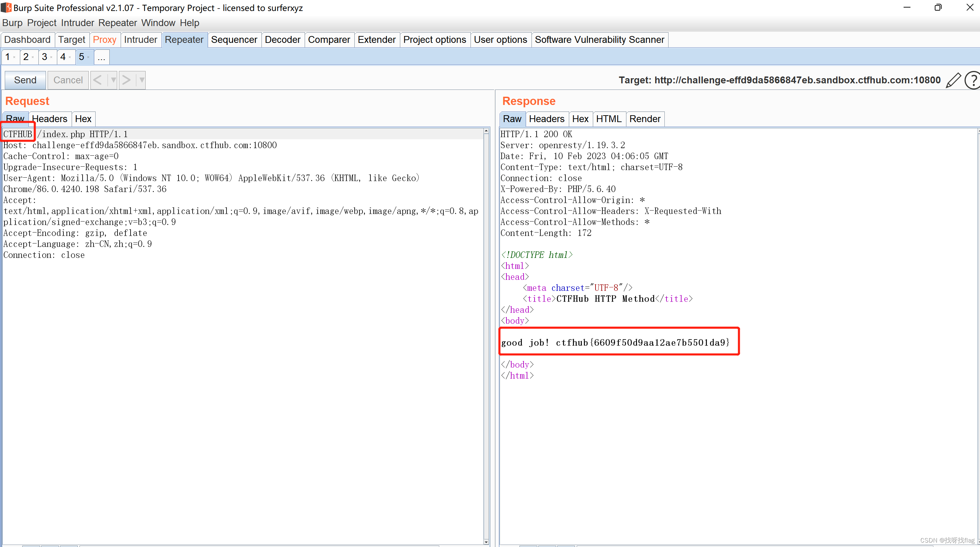
Task: Add new Repeater tab via the ... tab
Action: [101, 57]
